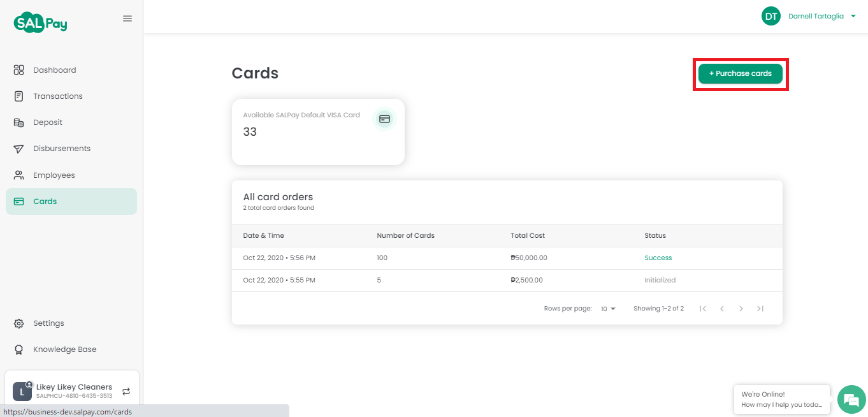868x417 pixels.
Task: Select the Oct 22, 2020 5:55 PM order
Action: coord(507,281)
